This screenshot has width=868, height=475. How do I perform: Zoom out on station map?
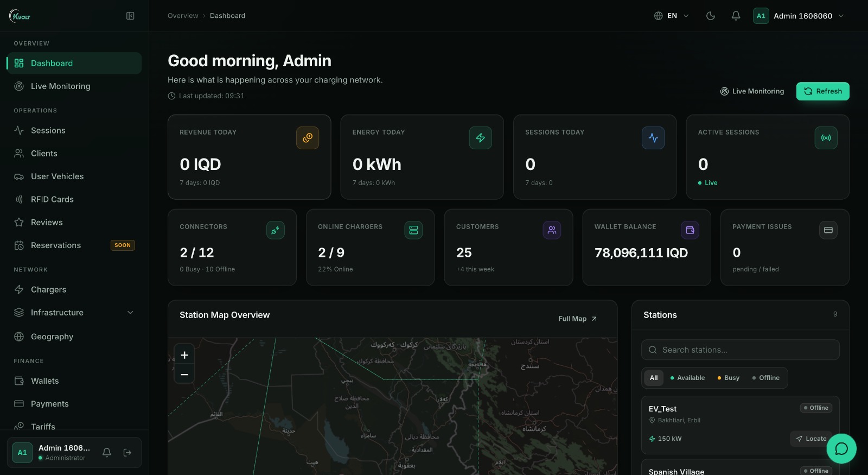coord(184,375)
